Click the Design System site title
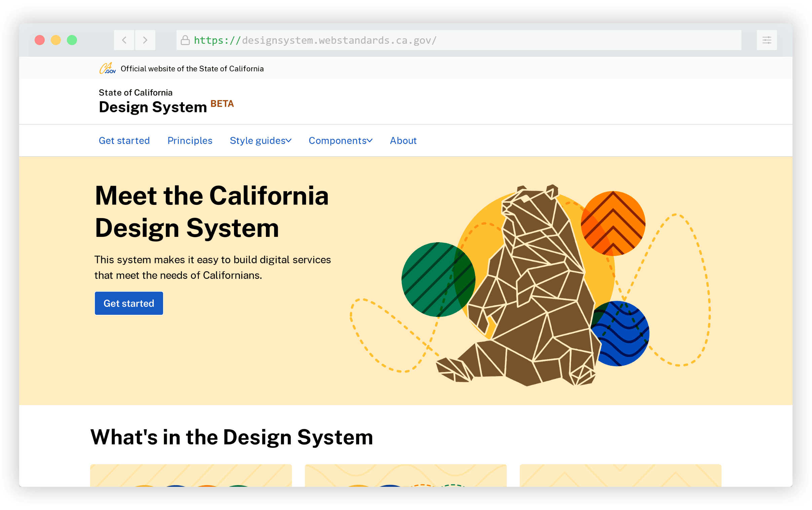Viewport: 812px width, 510px height. 153,107
